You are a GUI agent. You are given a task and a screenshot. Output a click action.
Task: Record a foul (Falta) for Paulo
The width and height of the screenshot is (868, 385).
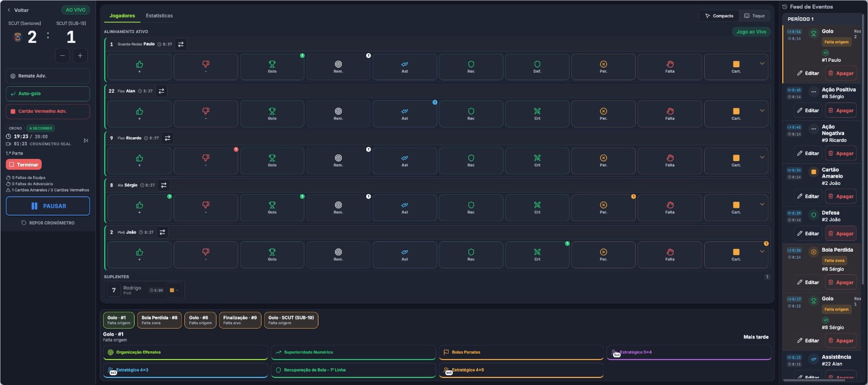(670, 67)
